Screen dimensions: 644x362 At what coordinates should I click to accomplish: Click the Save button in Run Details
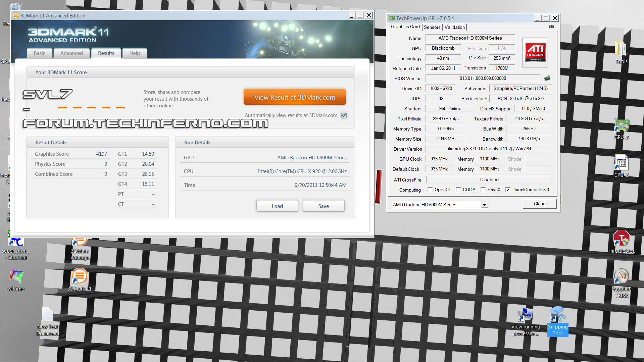point(324,206)
